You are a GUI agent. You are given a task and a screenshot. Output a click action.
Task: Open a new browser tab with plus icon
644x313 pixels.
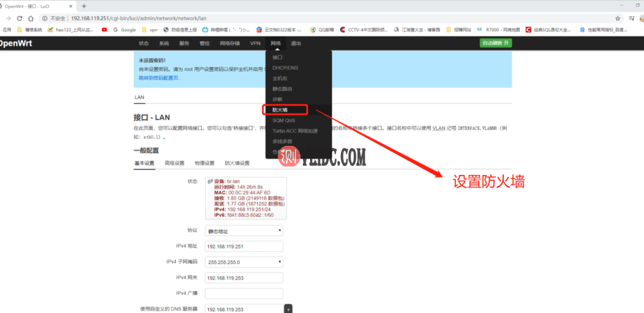tap(84, 6)
